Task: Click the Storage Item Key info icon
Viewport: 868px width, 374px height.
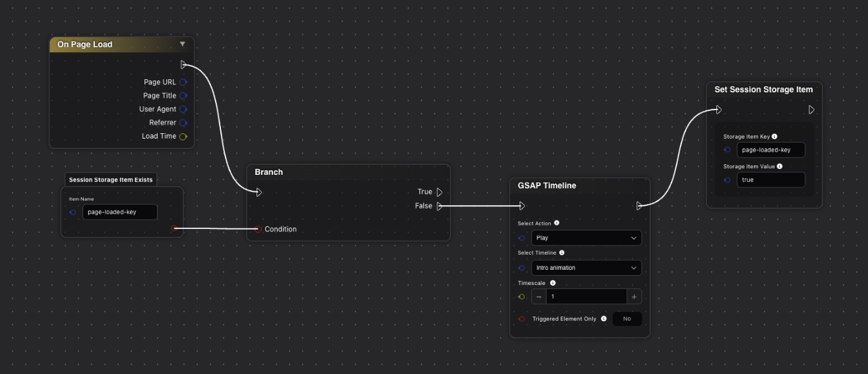Action: (x=774, y=137)
